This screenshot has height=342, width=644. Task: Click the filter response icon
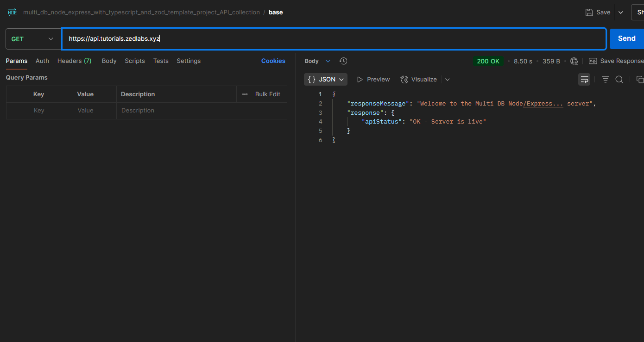coord(605,80)
